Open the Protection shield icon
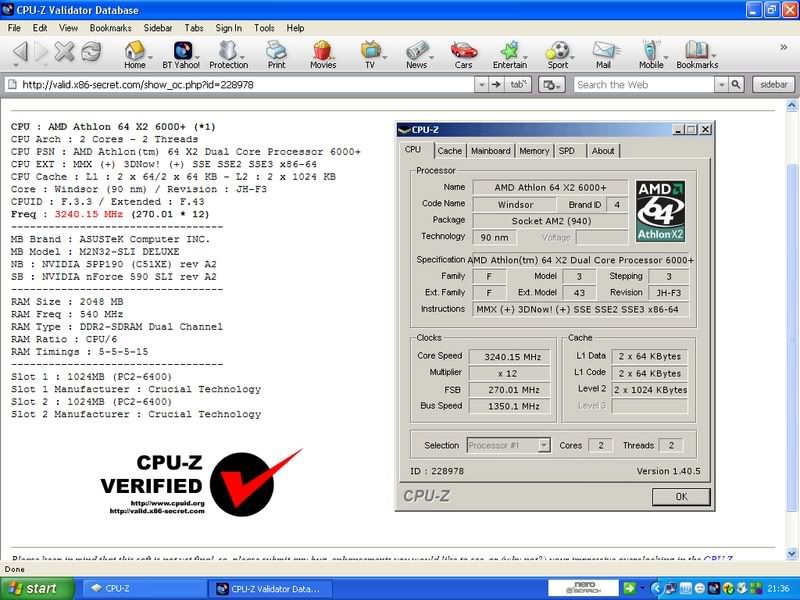 (228, 55)
